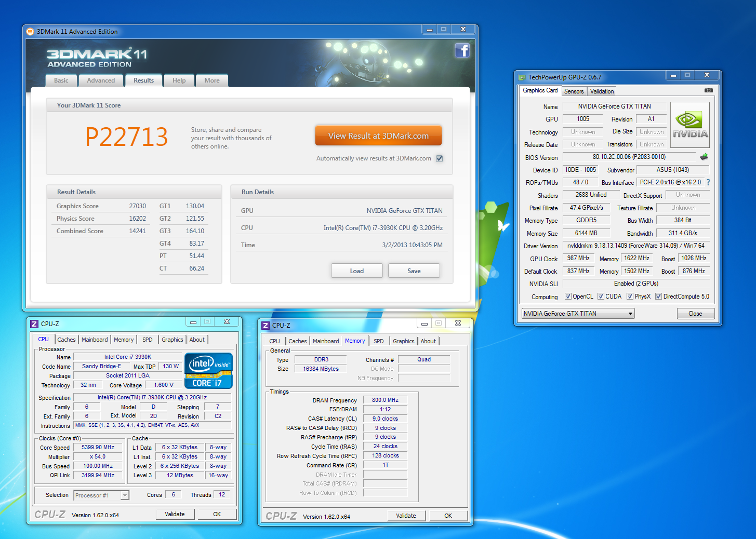Click the Save button in Run Details
756x539 pixels.
(414, 271)
